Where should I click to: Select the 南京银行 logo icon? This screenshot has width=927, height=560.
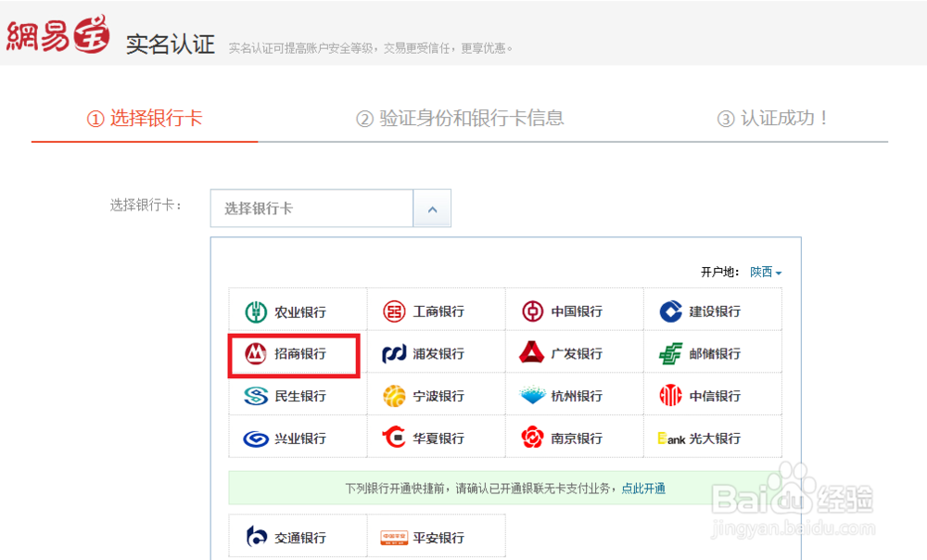532,438
